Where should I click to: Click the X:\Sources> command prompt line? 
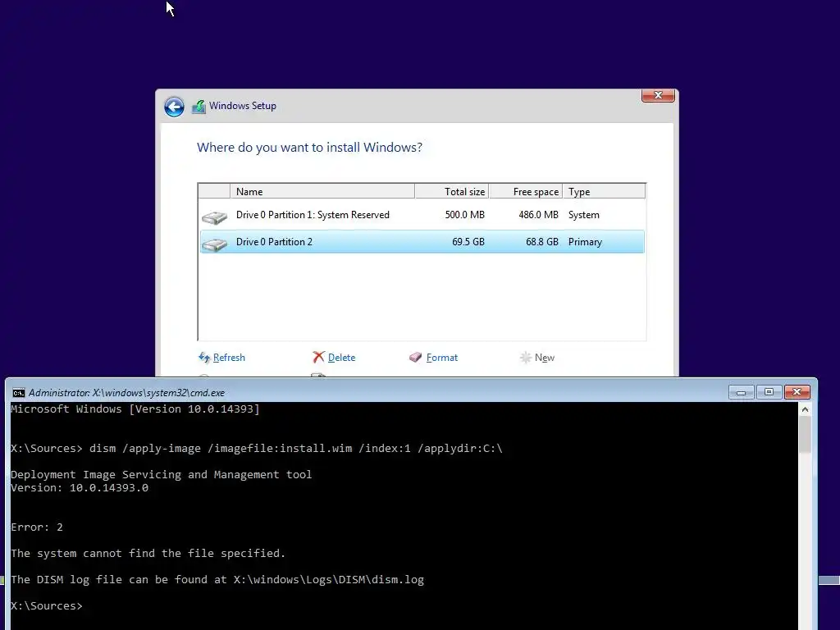point(47,606)
